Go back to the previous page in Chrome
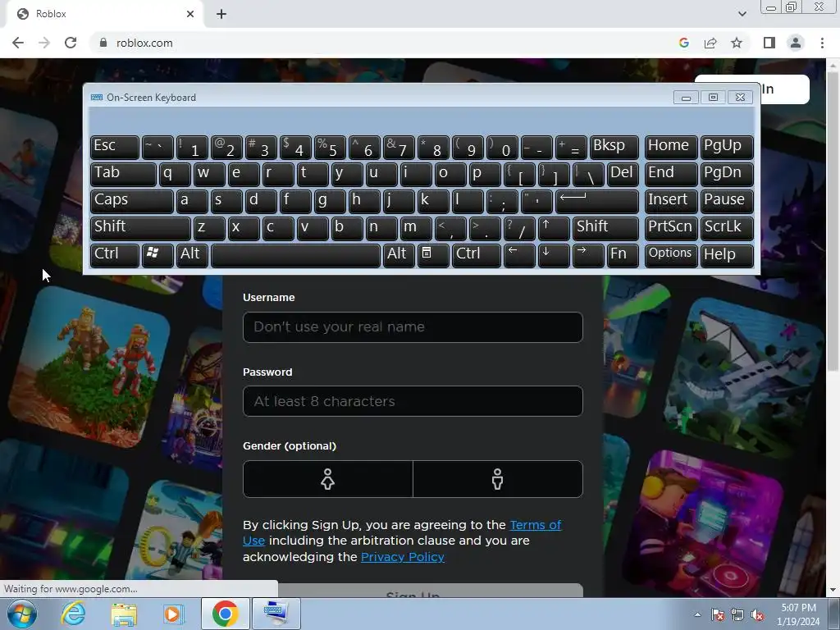Image resolution: width=840 pixels, height=630 pixels. (x=18, y=43)
